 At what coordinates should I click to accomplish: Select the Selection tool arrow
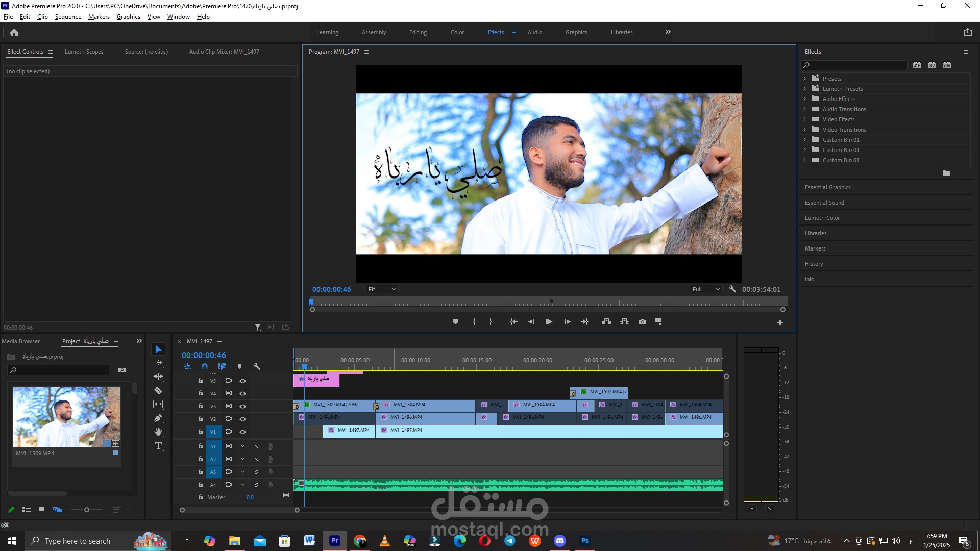click(x=158, y=349)
